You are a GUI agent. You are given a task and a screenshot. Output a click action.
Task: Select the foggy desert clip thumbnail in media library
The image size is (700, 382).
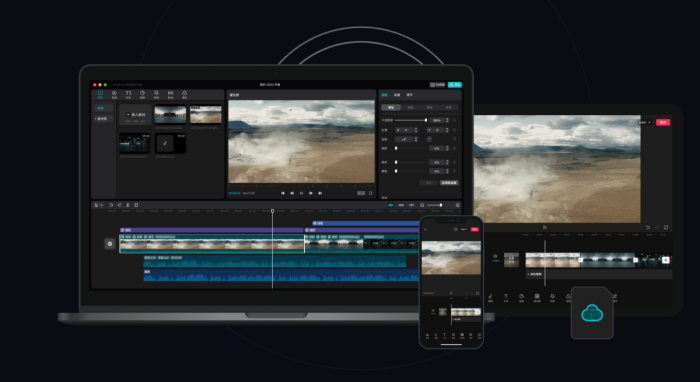(206, 115)
